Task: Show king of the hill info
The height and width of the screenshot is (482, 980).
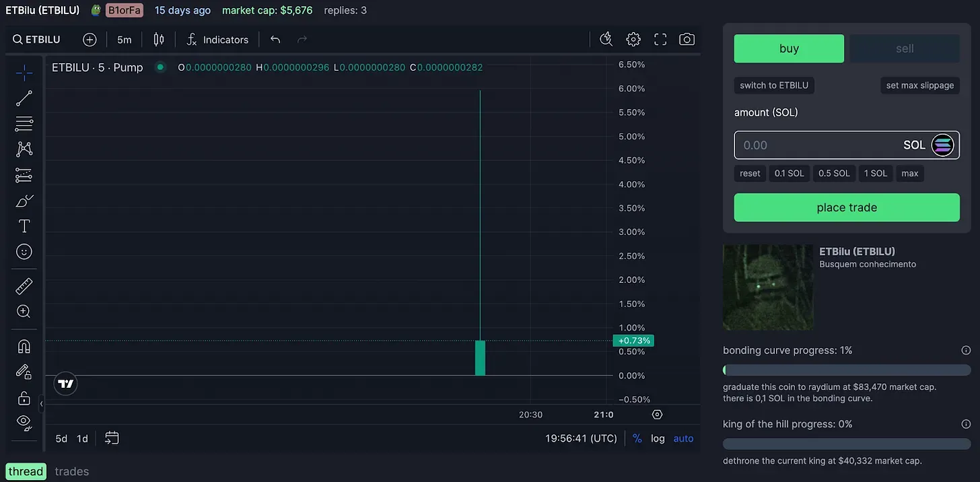Action: click(966, 424)
